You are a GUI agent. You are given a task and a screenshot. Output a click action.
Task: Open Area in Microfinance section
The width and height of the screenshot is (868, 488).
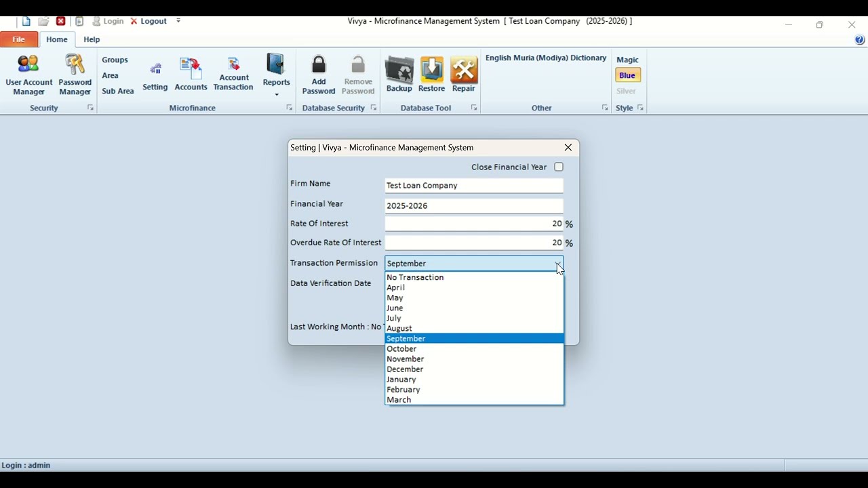(x=111, y=75)
